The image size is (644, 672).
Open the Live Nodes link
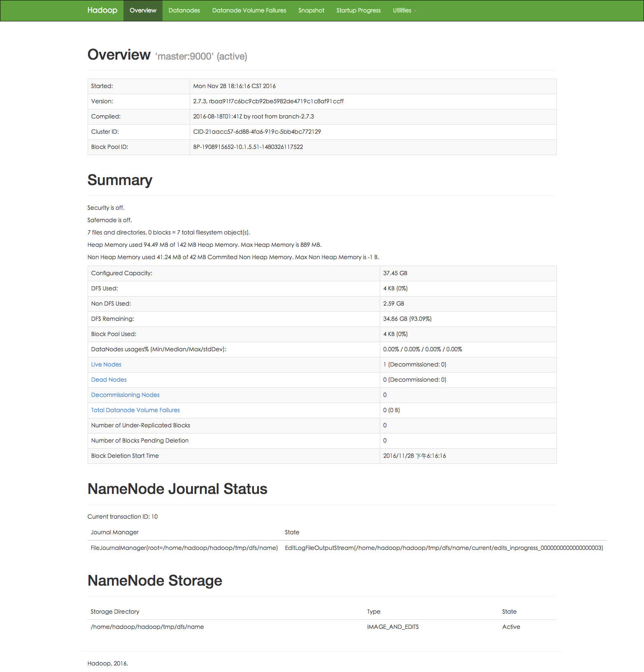click(x=106, y=364)
